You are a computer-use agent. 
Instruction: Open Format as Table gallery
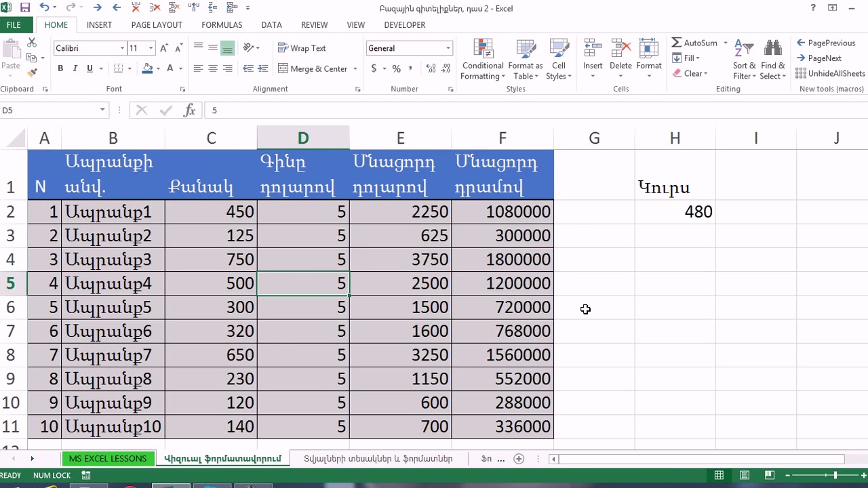tap(526, 60)
